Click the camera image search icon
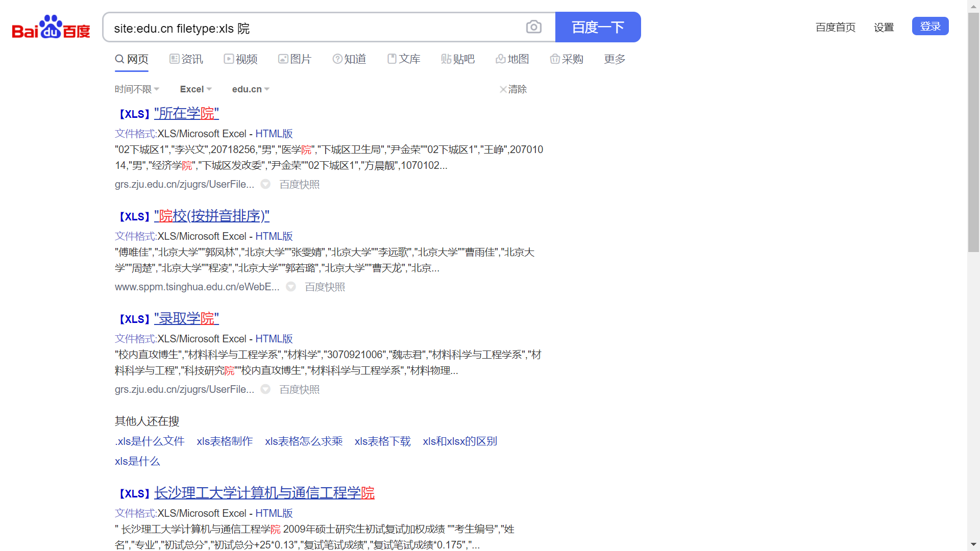 coord(533,27)
